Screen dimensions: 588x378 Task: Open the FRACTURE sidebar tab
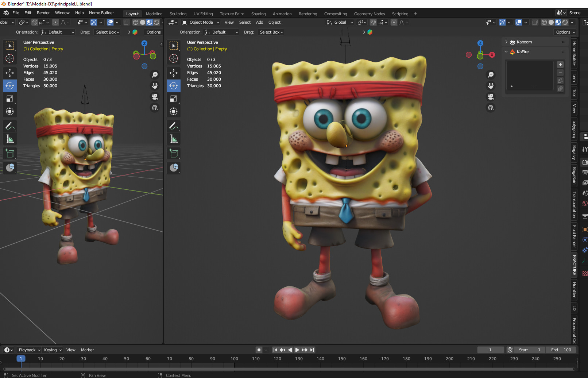[574, 265]
